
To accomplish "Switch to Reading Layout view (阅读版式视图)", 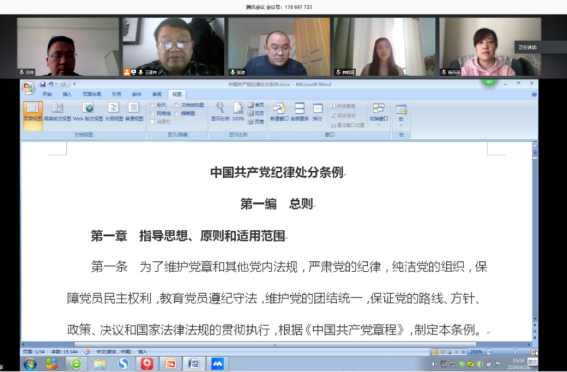I will click(x=57, y=112).
